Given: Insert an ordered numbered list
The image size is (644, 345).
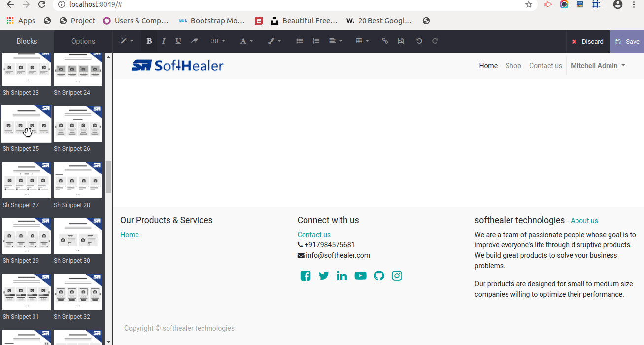Looking at the screenshot, I should 316,41.
